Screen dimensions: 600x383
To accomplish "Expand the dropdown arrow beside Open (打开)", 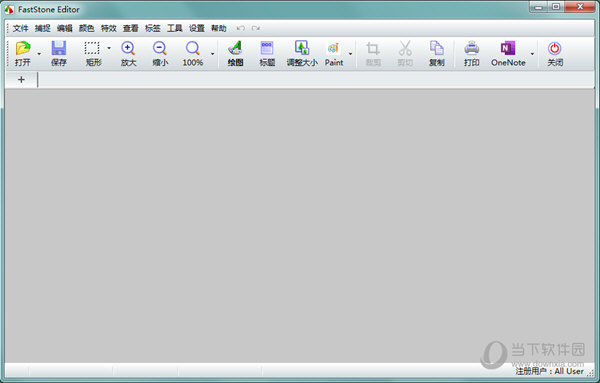I will tap(39, 54).
